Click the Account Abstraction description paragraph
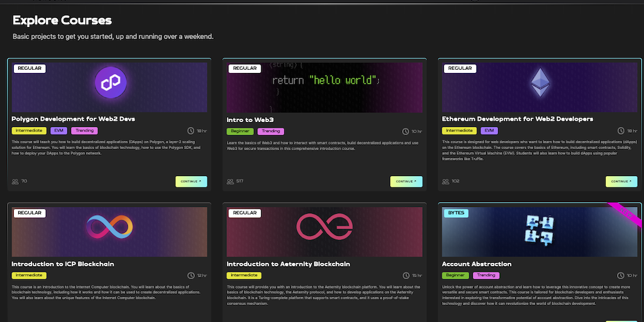This screenshot has width=644, height=322. 535,295
